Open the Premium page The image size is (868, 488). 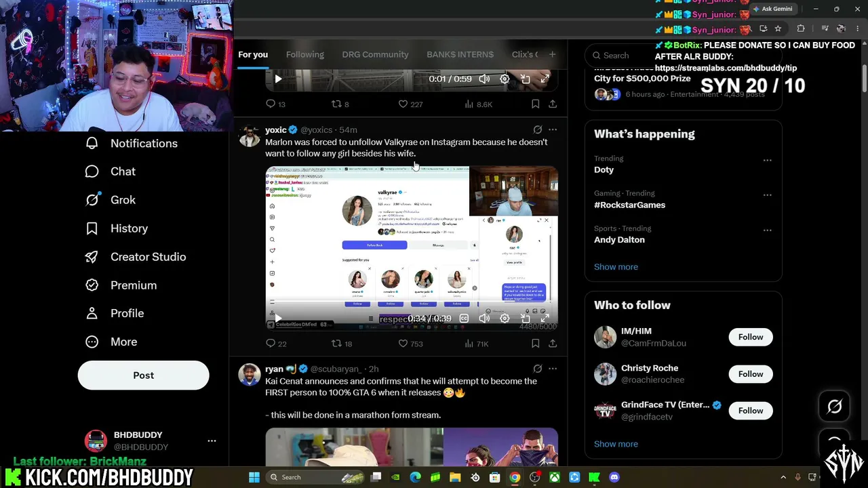click(x=120, y=285)
